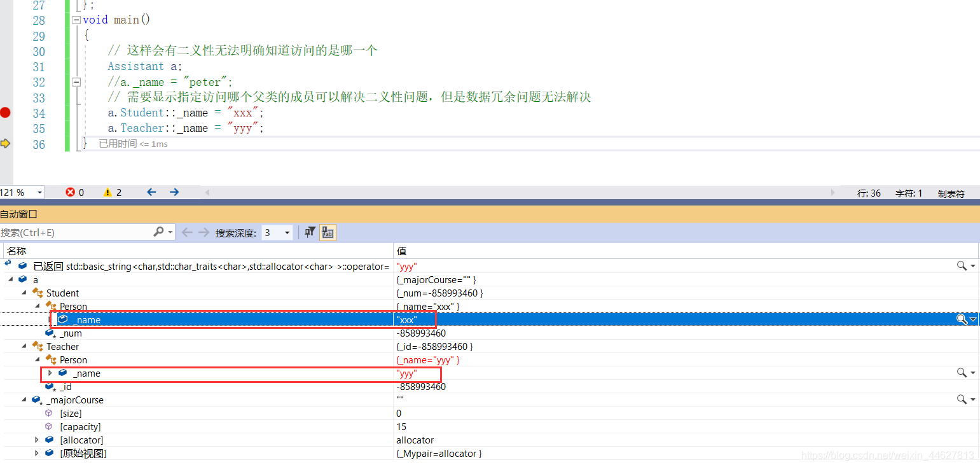The image size is (980, 467).
Task: Click the find next arrow in search bar
Action: tap(204, 233)
